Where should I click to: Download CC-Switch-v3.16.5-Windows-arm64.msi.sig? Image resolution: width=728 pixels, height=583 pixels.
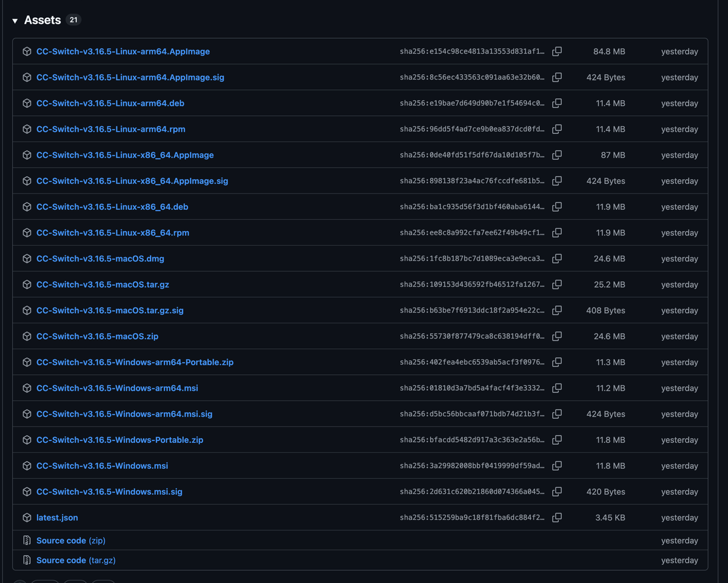pos(124,414)
